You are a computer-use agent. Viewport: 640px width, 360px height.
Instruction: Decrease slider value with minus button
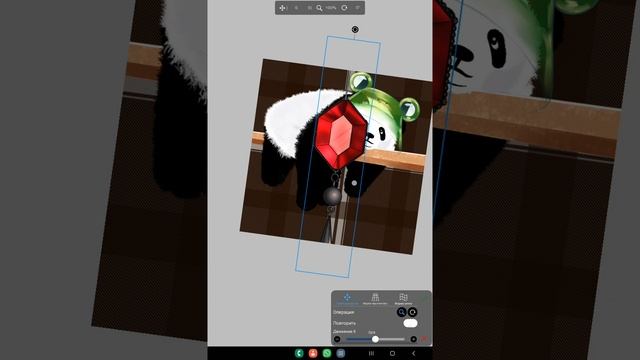click(337, 339)
